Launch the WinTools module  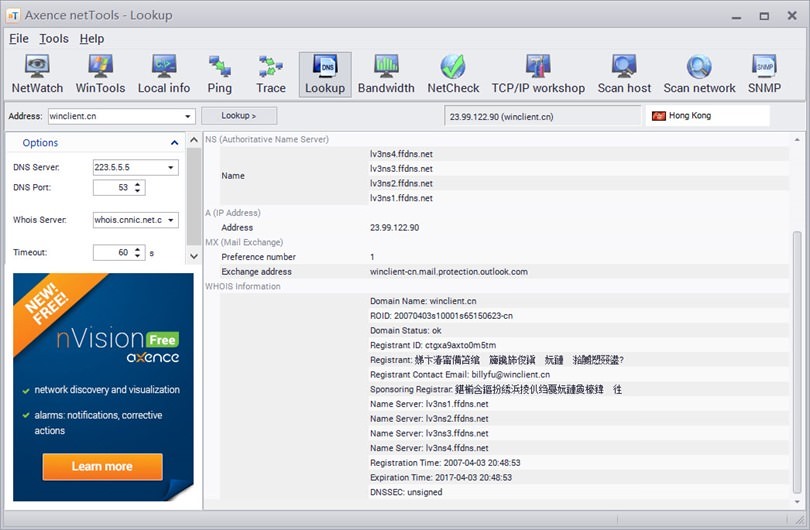(100, 75)
